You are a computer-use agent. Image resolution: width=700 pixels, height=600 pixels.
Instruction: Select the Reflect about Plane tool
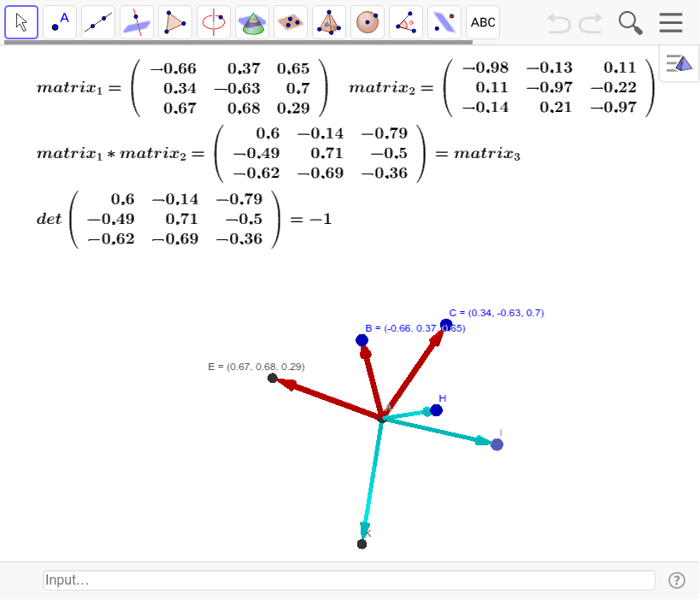(444, 22)
